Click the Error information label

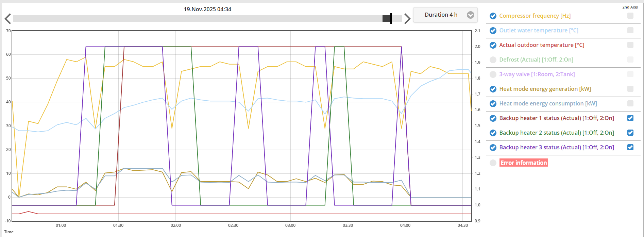(523, 163)
